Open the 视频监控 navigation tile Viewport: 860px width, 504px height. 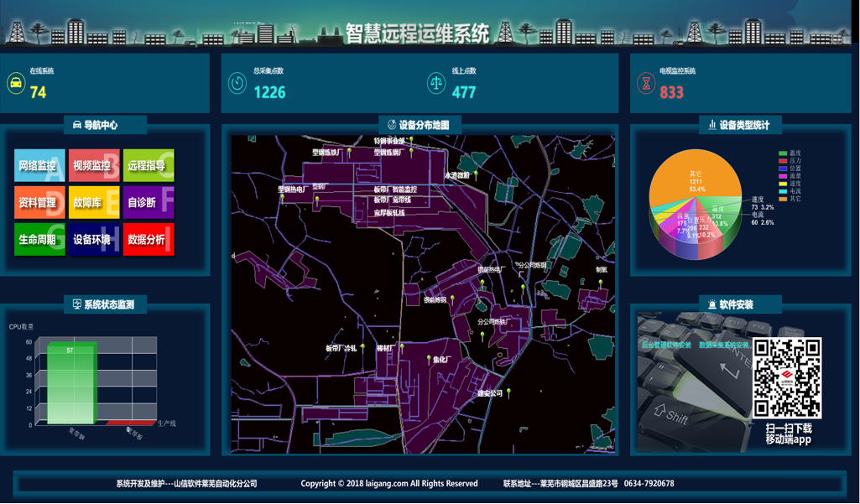[93, 166]
